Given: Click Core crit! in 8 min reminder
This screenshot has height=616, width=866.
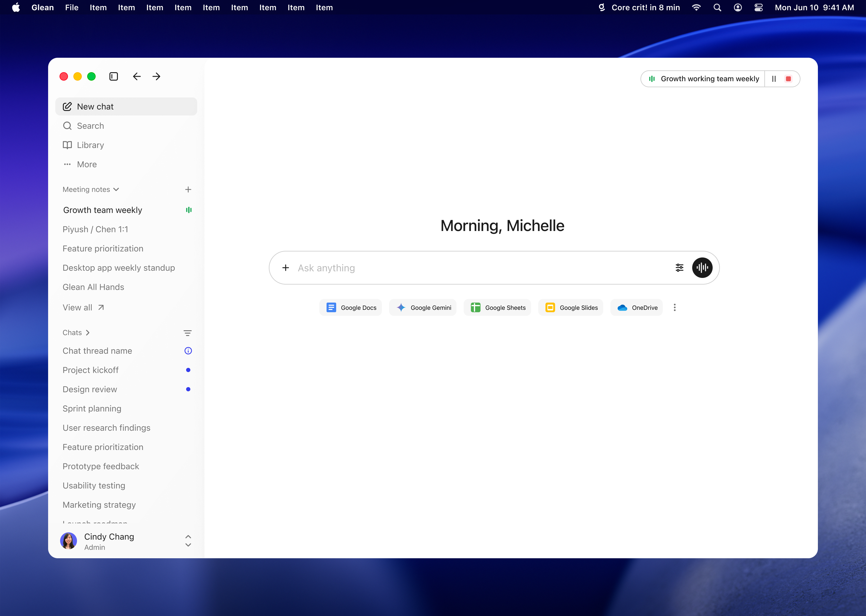Looking at the screenshot, I should pos(645,8).
